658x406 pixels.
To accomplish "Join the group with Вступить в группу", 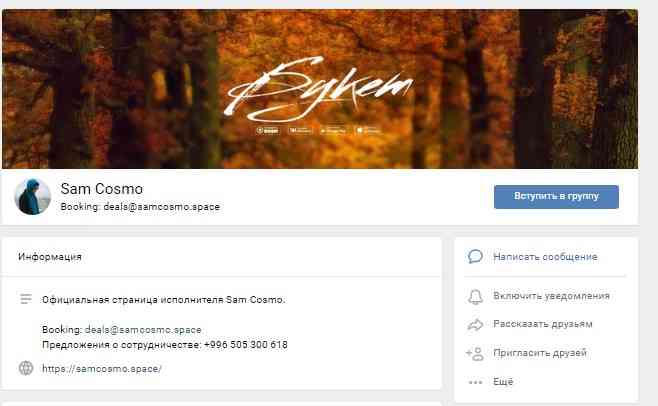I will pos(556,196).
